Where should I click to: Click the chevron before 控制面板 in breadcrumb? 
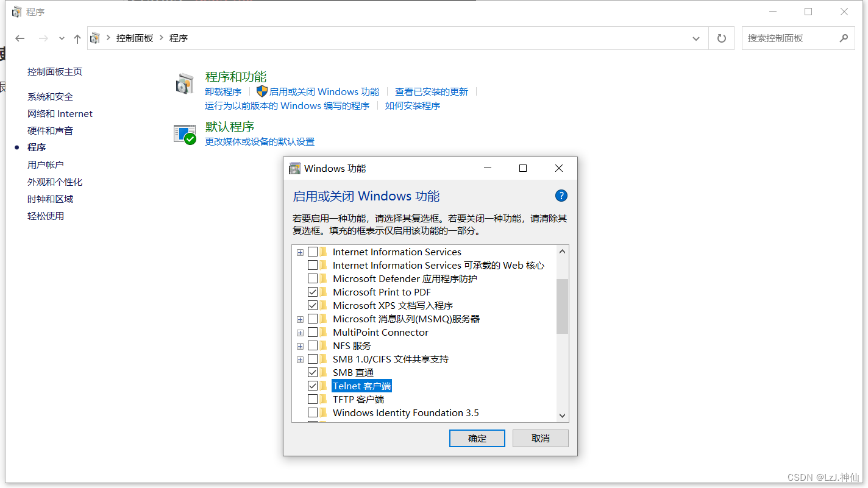tap(108, 38)
